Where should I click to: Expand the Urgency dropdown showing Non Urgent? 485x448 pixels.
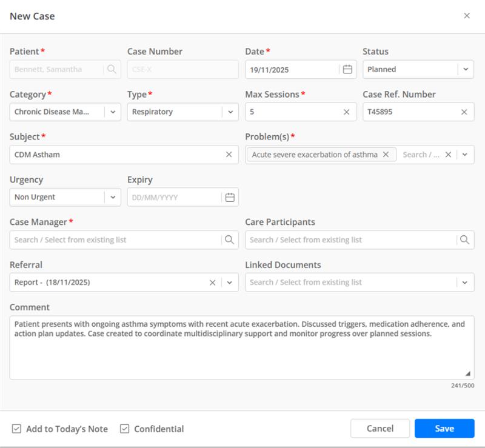(112, 197)
